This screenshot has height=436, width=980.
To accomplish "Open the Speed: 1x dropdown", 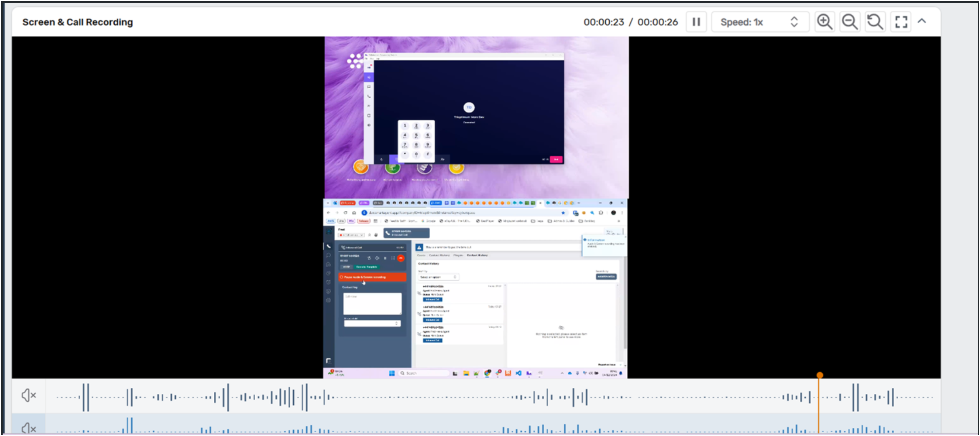I will (759, 22).
